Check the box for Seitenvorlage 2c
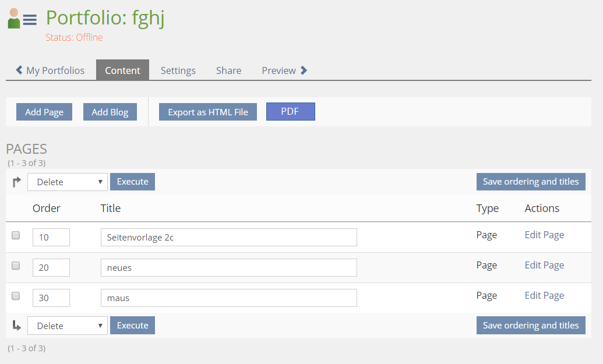This screenshot has width=603, height=364. 16,235
